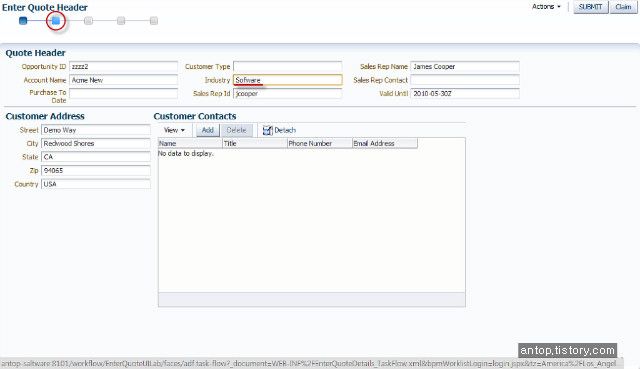
Task: Click the Zip field
Action: tap(96, 171)
